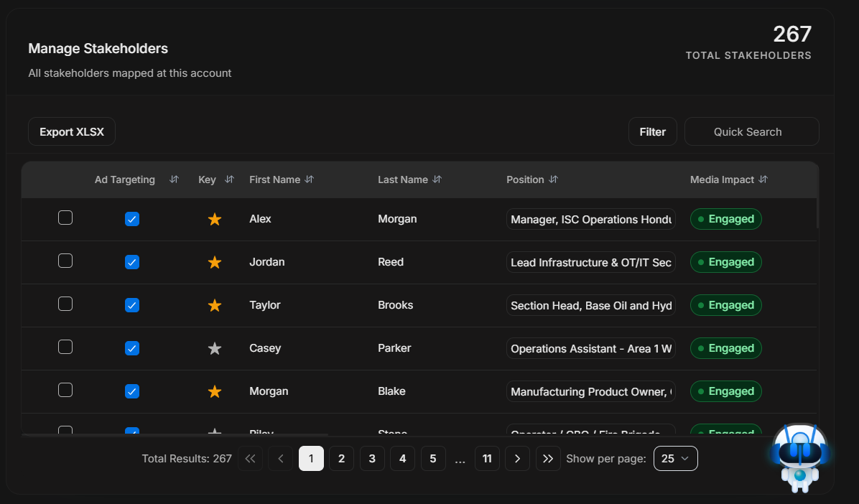Uncheck Ad Targeting for Alex Morgan
Viewport: 859px width, 504px height.
tap(132, 219)
